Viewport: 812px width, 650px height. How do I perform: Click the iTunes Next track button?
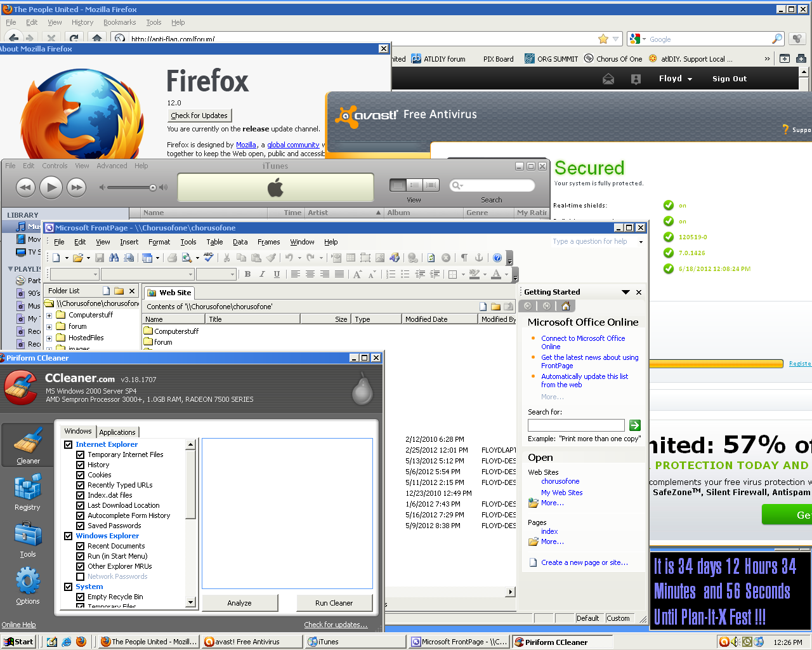point(77,187)
